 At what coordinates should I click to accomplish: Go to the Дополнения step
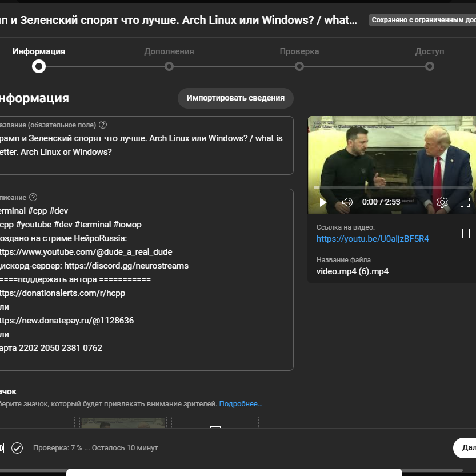(169, 66)
